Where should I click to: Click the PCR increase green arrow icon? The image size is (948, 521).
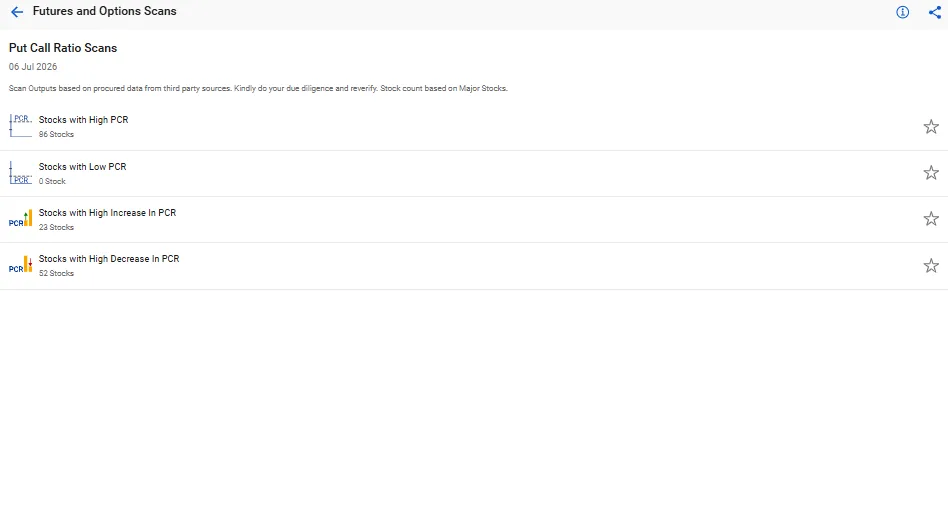21,219
